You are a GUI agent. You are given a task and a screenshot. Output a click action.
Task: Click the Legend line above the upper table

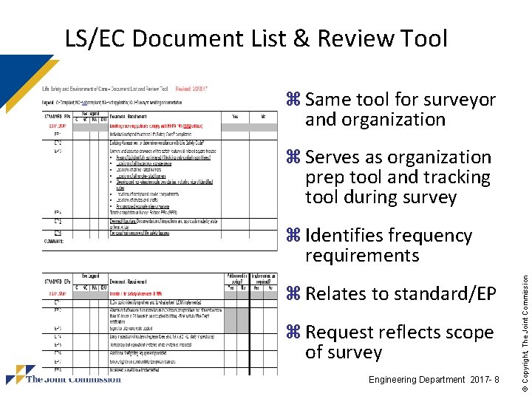point(112,102)
